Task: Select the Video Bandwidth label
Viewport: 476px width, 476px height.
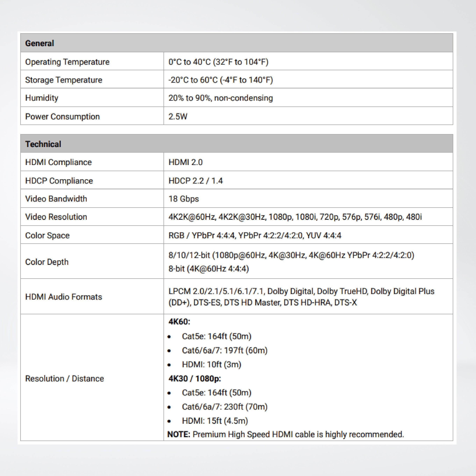Action: (56, 199)
